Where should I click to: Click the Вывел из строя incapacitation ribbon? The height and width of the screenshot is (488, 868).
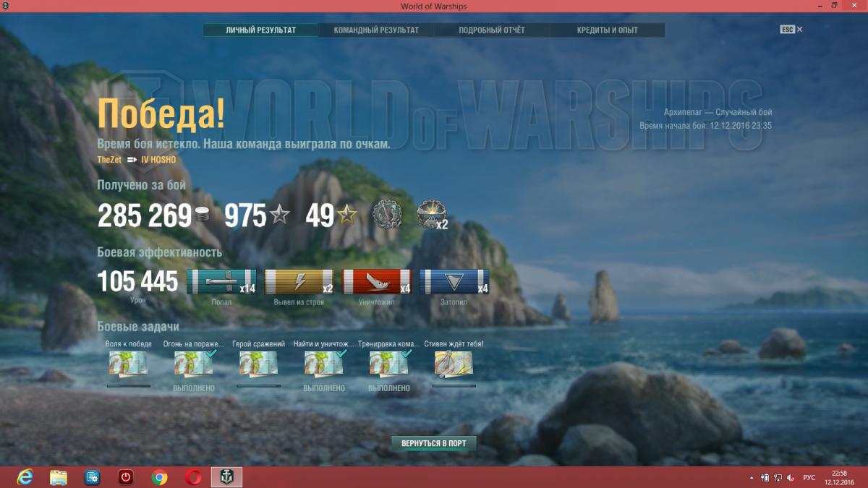pyautogui.click(x=299, y=282)
